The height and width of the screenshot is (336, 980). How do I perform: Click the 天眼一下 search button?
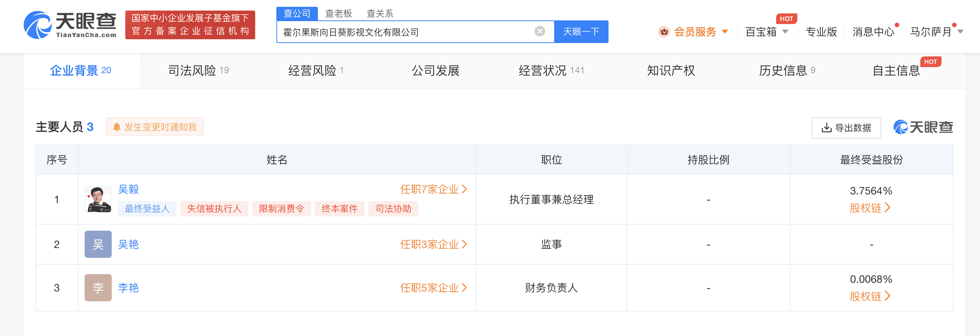[581, 32]
